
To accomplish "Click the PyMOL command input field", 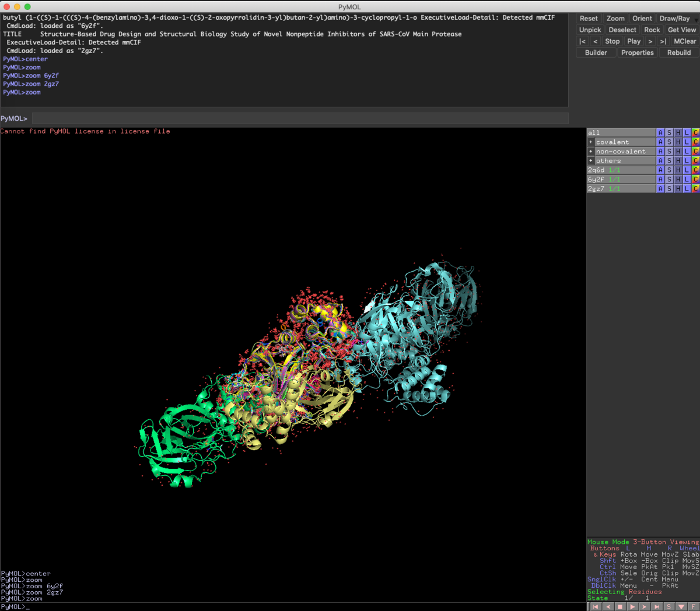I will click(x=300, y=118).
